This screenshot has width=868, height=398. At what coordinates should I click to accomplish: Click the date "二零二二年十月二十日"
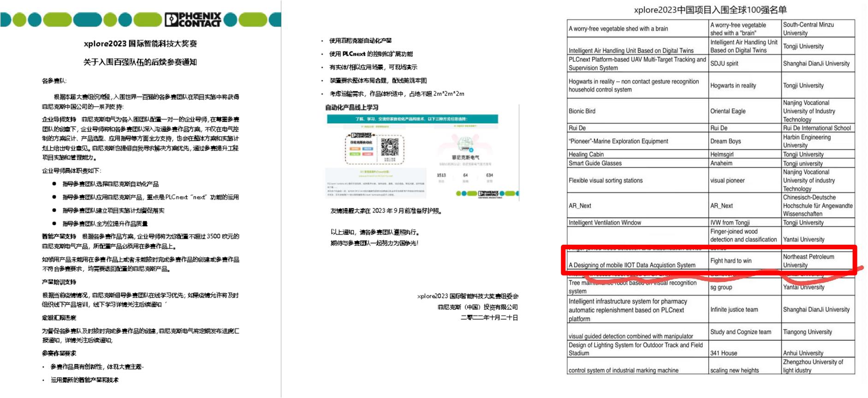(x=489, y=318)
